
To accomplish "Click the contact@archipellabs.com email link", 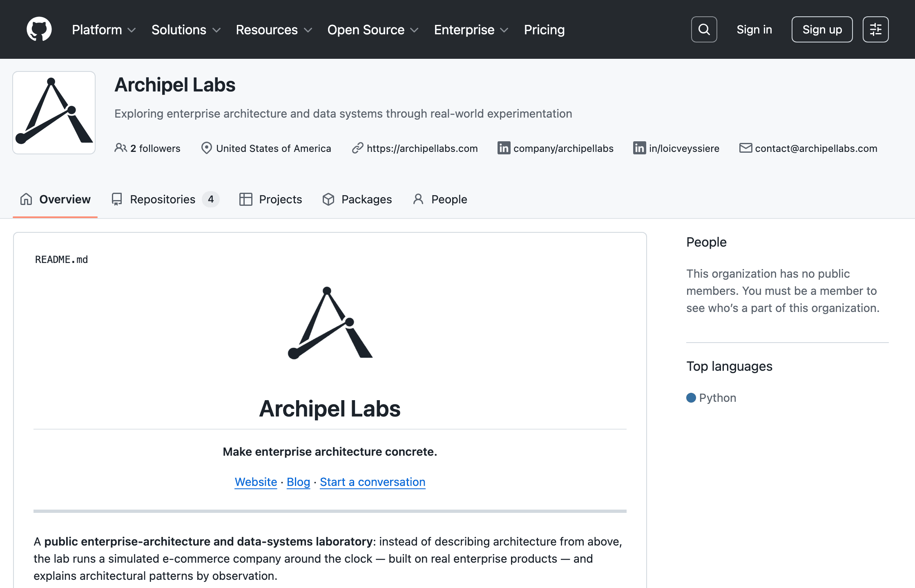I will tap(816, 148).
